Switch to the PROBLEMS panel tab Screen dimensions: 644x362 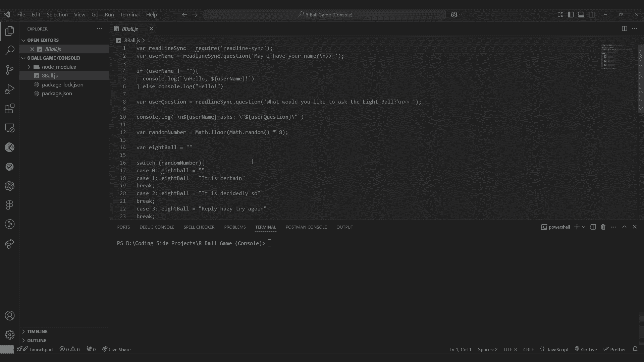tap(235, 227)
